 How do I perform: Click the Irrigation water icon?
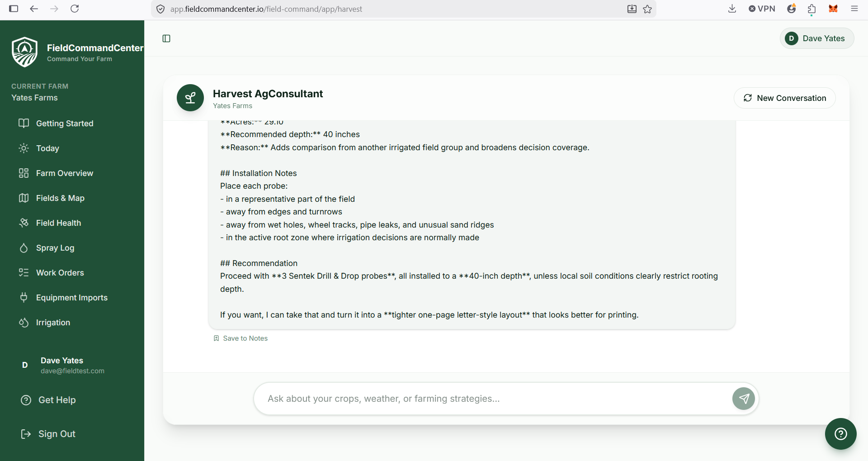(x=24, y=323)
